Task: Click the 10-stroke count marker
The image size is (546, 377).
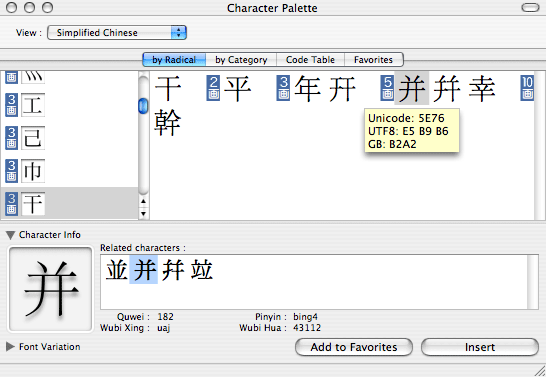Action: (x=527, y=88)
